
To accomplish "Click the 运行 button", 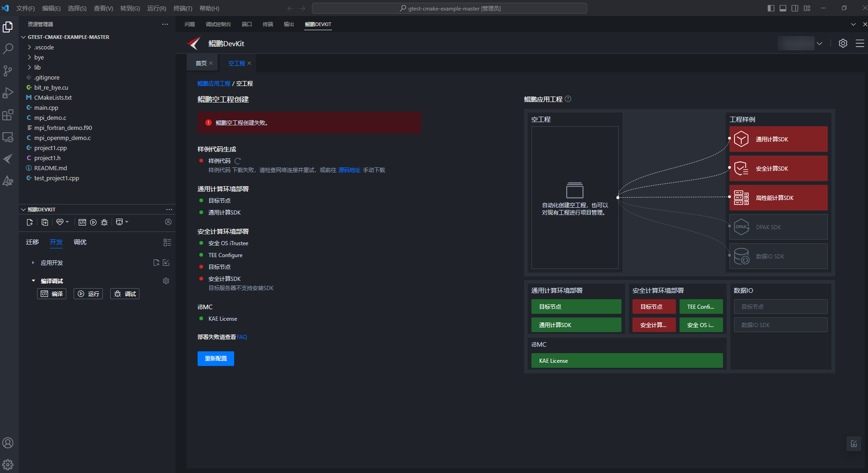I will coord(88,294).
